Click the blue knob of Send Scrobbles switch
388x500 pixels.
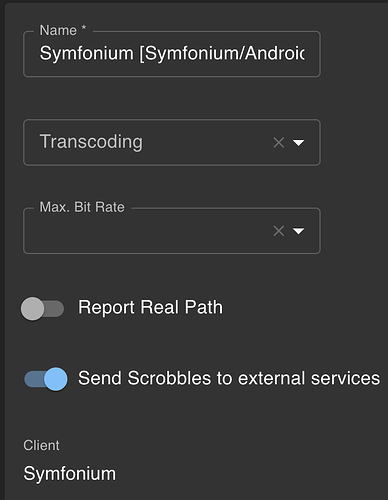coord(56,379)
